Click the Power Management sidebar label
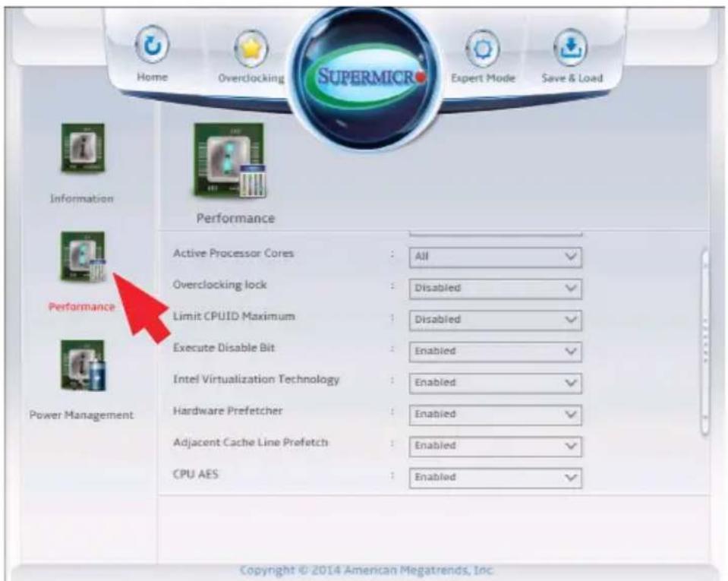The height and width of the screenshot is (581, 728). (81, 415)
